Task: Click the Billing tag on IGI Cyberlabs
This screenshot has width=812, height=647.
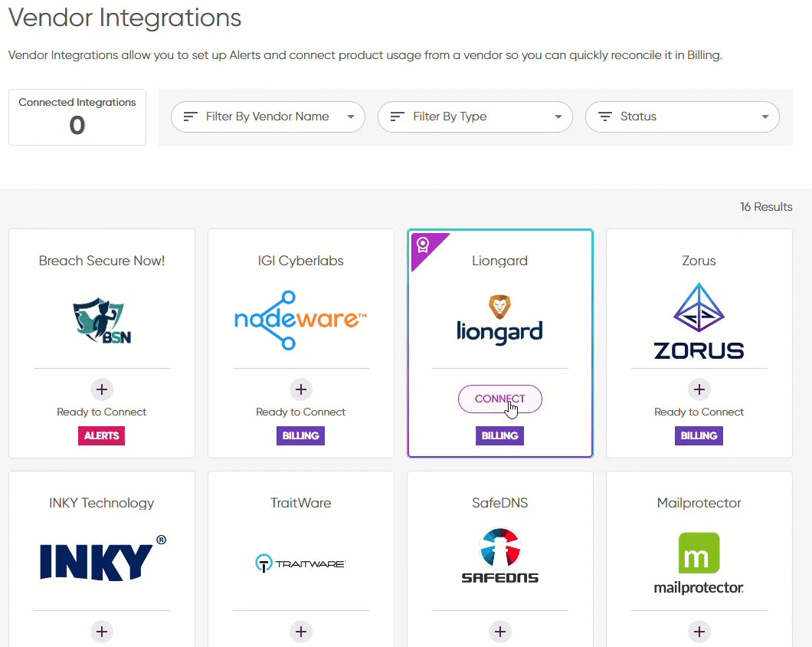Action: [300, 435]
